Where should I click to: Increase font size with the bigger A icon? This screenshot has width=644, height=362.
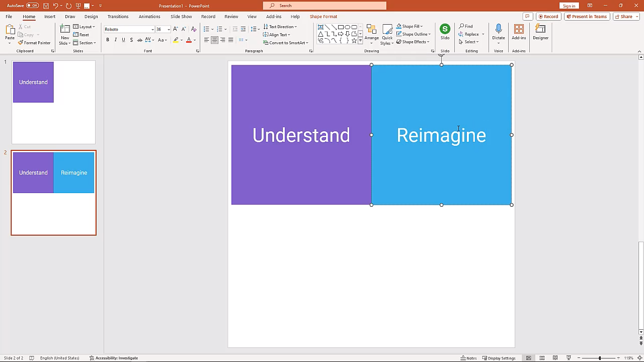coord(176,29)
